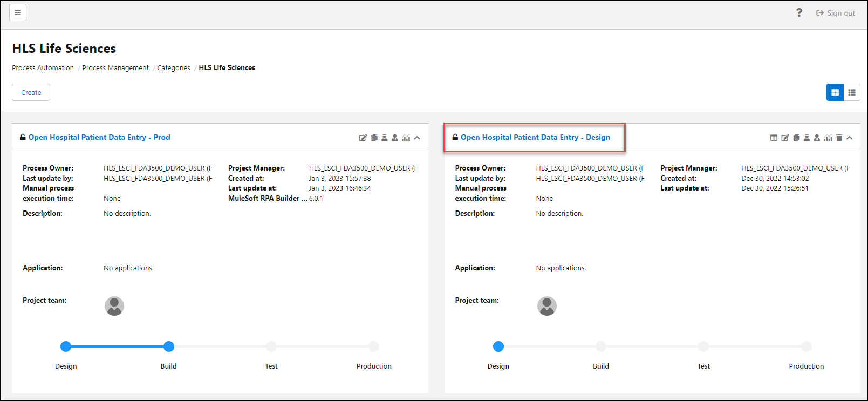Click the Build phase marker on Prod card

tap(169, 346)
